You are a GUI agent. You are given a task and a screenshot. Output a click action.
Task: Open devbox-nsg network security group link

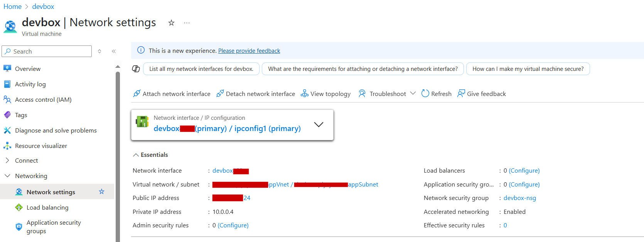[520, 198]
